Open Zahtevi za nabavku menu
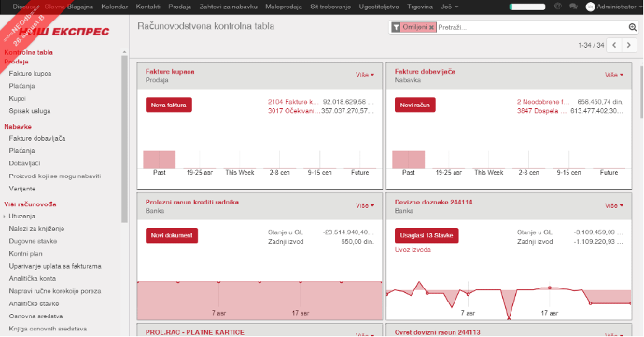This screenshot has width=644, height=337. (229, 7)
